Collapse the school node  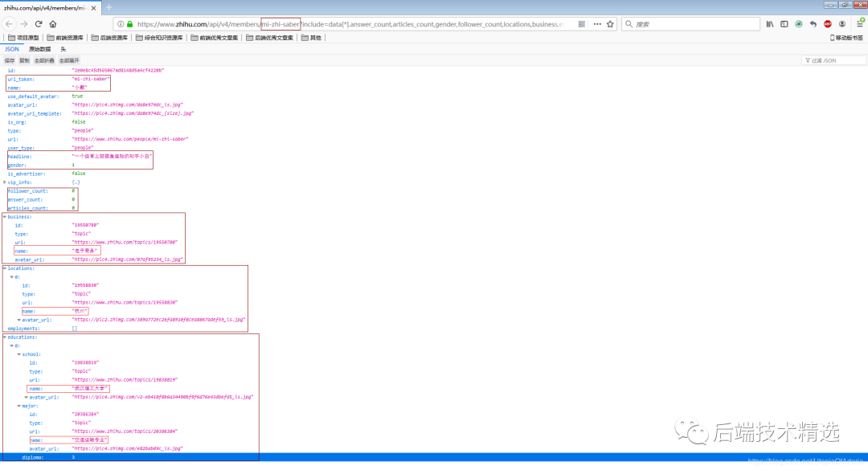click(19, 354)
